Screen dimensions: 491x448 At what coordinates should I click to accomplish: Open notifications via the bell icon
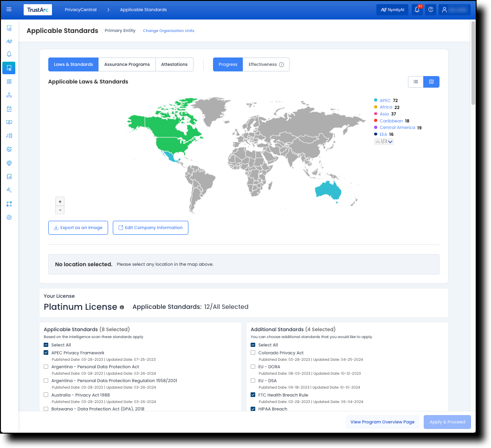coord(416,9)
